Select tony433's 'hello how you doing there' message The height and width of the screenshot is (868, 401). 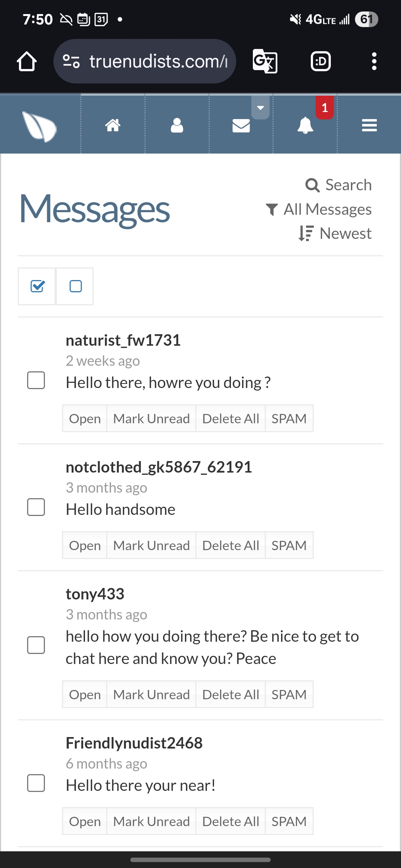212,647
